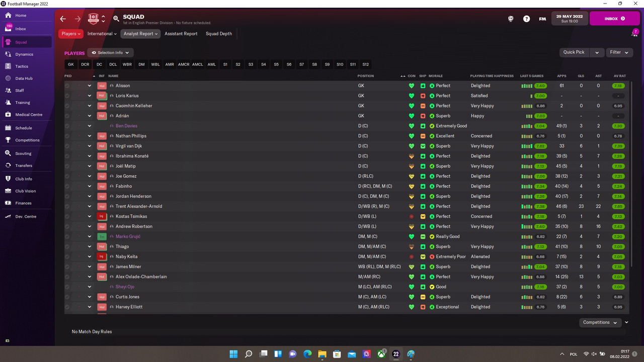This screenshot has width=644, height=362.
Task: Open File Explorer from the taskbar
Action: pyautogui.click(x=322, y=354)
